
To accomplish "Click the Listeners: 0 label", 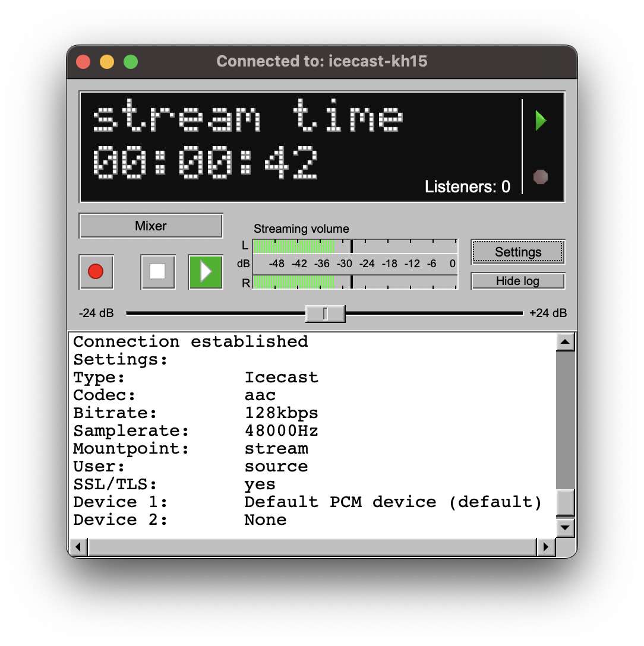I will [468, 186].
